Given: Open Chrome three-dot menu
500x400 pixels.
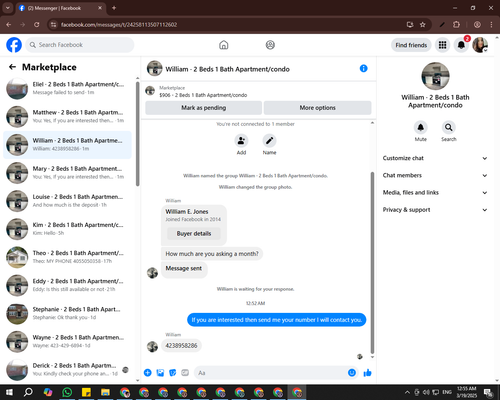Looking at the screenshot, I should [x=491, y=24].
